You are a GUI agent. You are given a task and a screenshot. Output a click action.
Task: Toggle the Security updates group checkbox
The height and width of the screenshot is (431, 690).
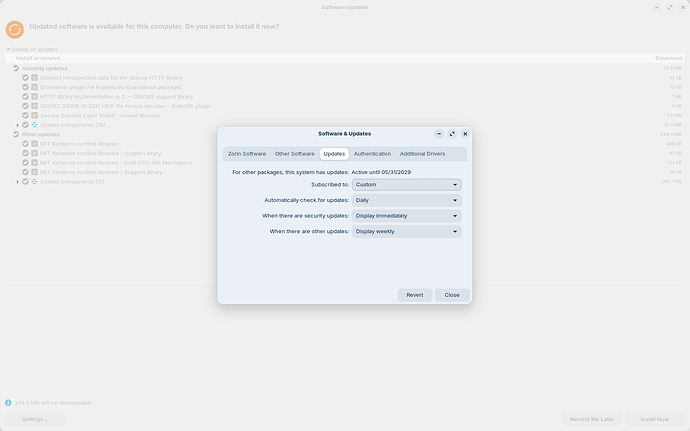pyautogui.click(x=16, y=68)
